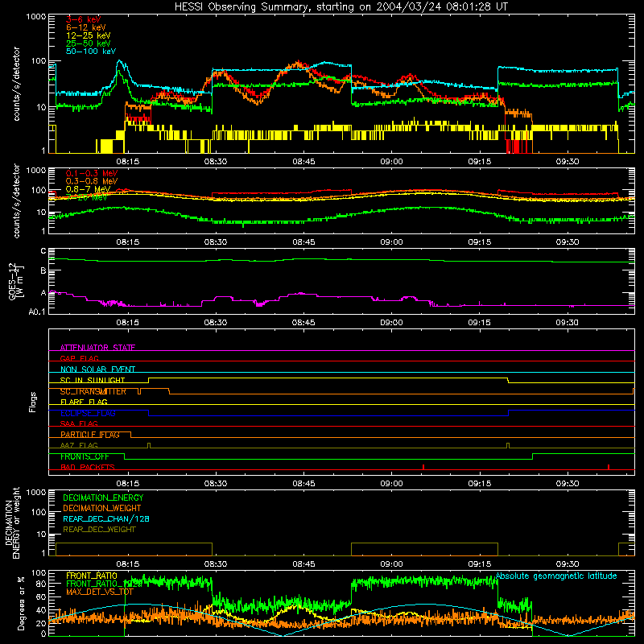Select the NON_SOLAR_EVENT flag label
This screenshot has height=644, width=644.
coord(97,369)
